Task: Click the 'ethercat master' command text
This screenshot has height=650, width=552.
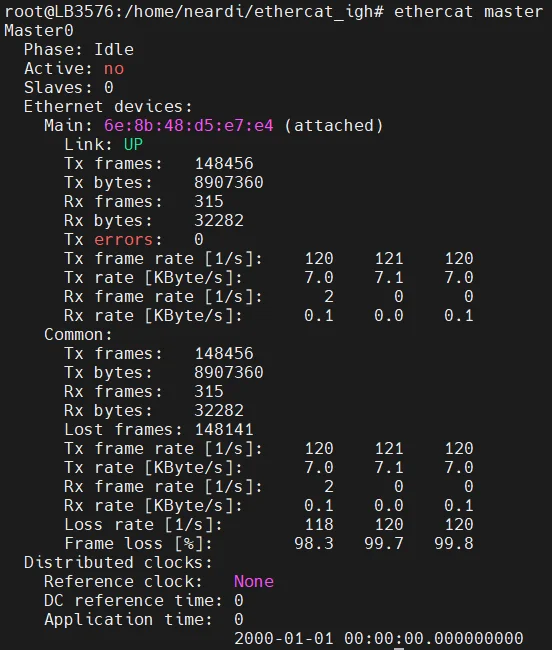Action: [468, 12]
